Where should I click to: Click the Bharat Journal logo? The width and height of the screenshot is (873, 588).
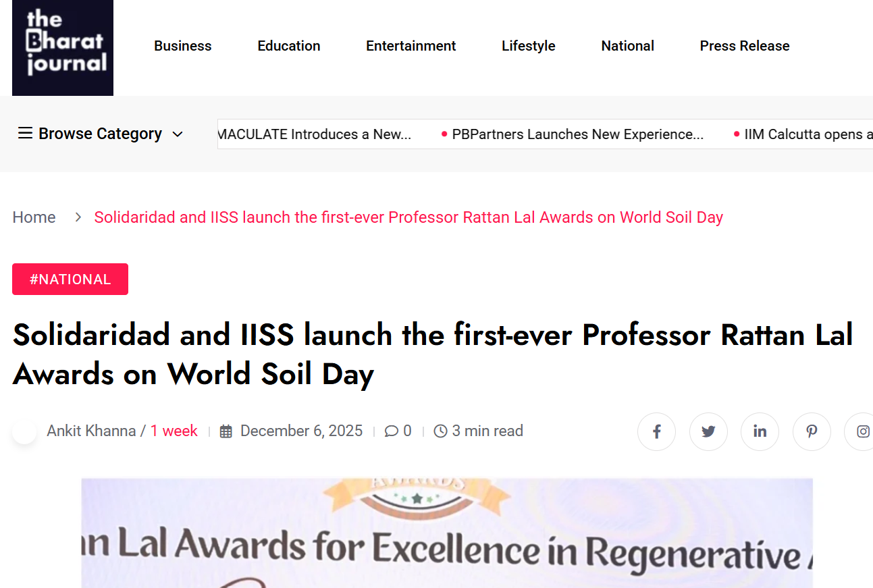point(63,47)
